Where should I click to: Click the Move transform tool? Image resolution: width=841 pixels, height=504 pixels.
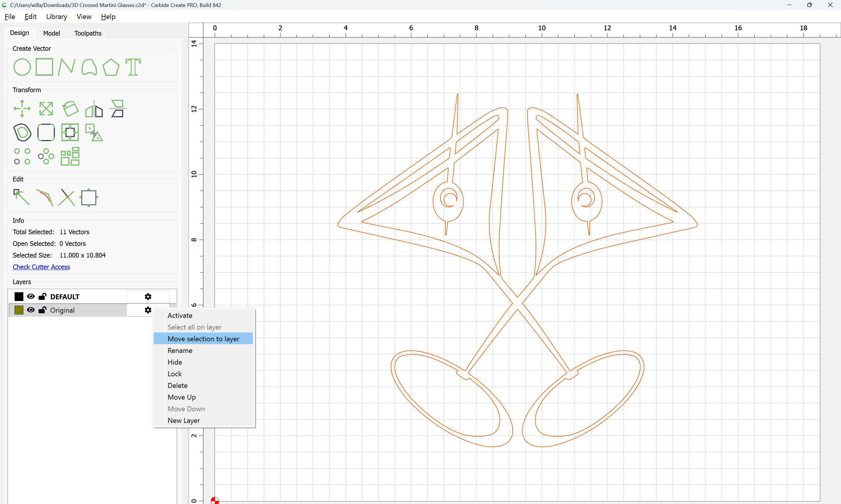[x=22, y=109]
